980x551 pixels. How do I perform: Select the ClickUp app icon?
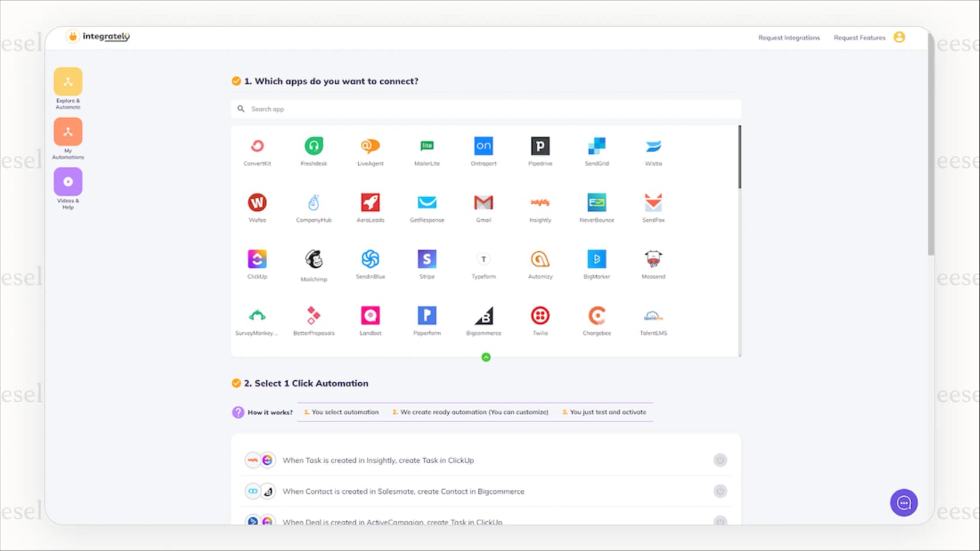tap(257, 259)
